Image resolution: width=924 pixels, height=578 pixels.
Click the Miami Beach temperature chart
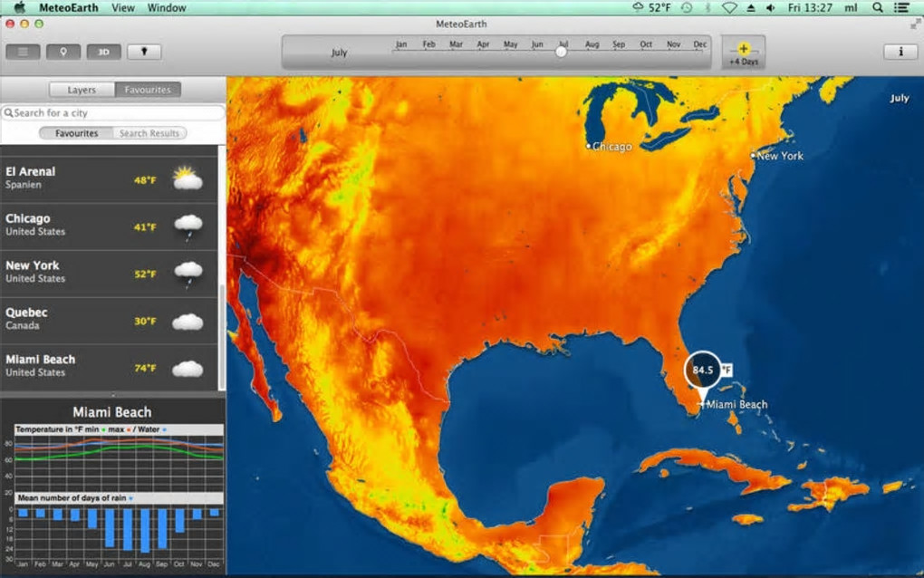pos(119,464)
